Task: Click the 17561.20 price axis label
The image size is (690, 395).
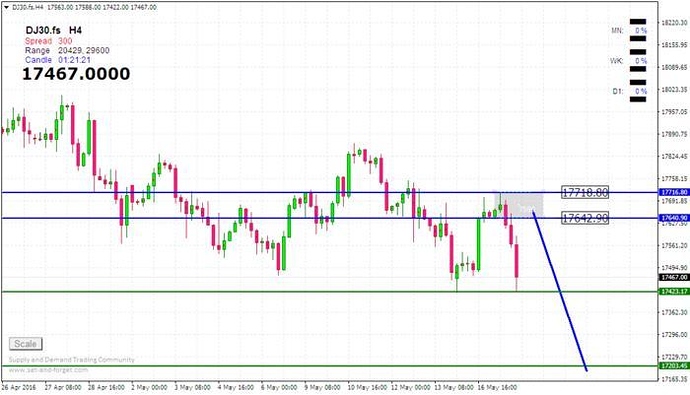Action: tap(674, 245)
